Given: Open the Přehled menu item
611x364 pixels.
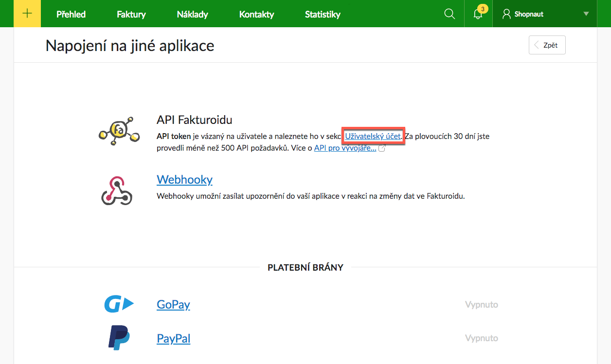Looking at the screenshot, I should click(71, 14).
